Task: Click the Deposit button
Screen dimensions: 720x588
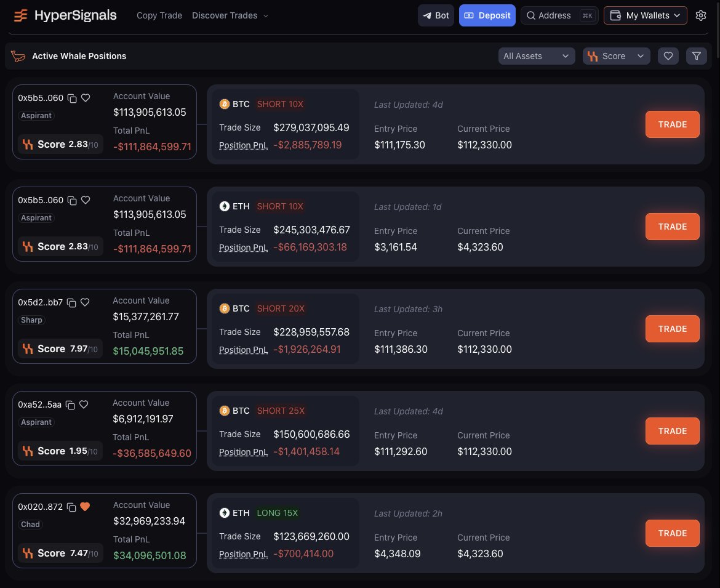Action: pyautogui.click(x=487, y=15)
